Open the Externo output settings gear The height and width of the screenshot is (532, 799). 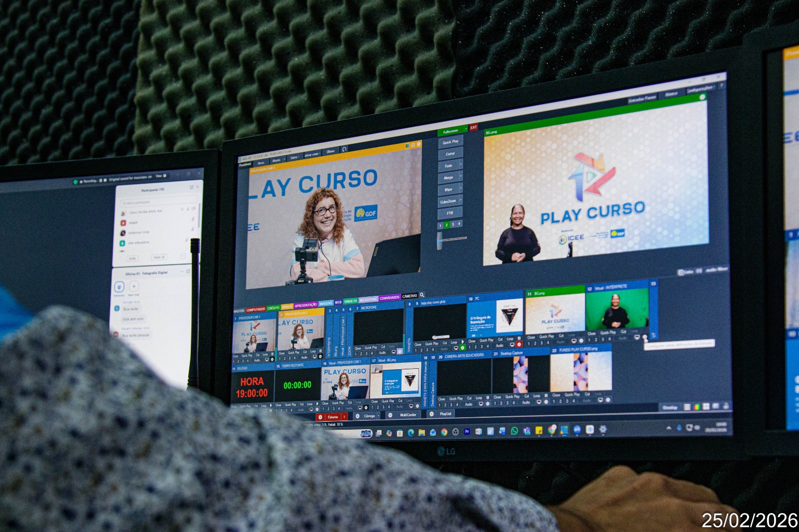point(321,417)
